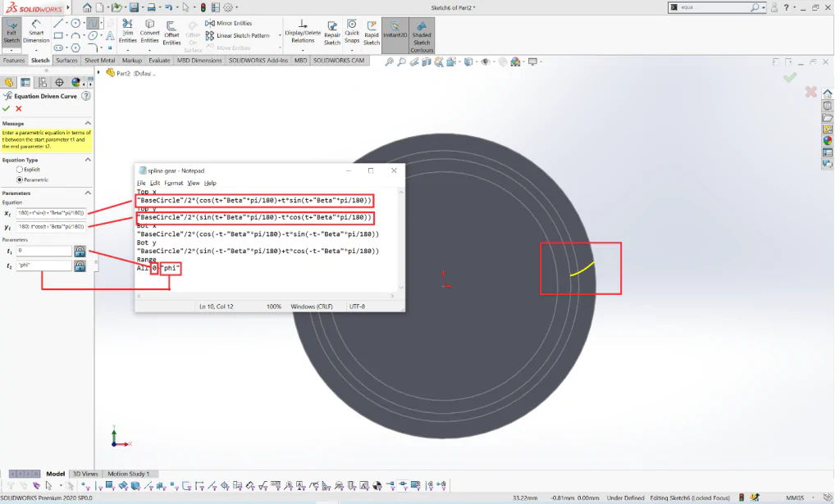Image resolution: width=840 pixels, height=504 pixels.
Task: Open the Repair Sketch tool
Action: tap(332, 33)
